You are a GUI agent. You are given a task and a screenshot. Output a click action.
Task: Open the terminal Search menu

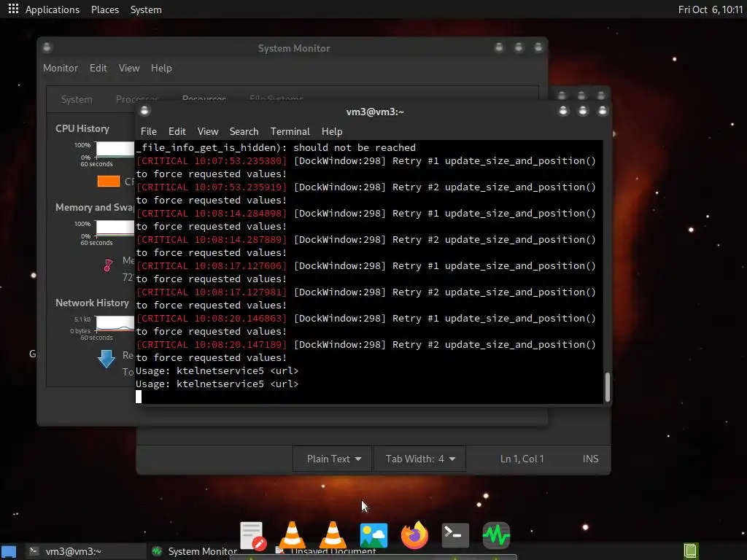244,131
